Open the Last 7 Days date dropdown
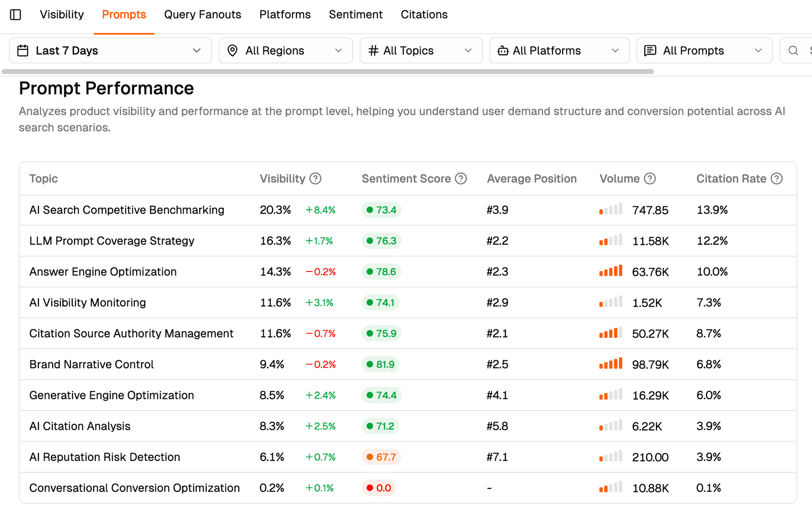Viewport: 812px width, 513px height. pos(110,51)
